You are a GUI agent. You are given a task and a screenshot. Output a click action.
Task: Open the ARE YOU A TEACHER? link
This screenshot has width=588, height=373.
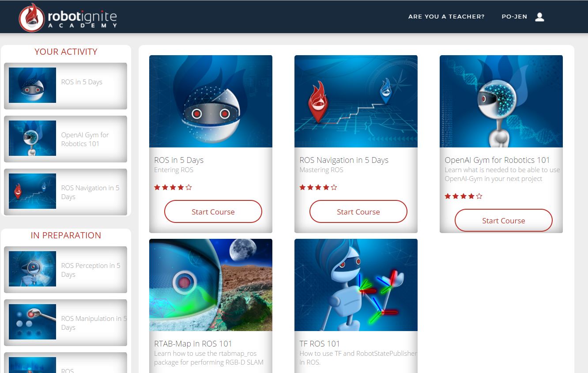tap(446, 17)
